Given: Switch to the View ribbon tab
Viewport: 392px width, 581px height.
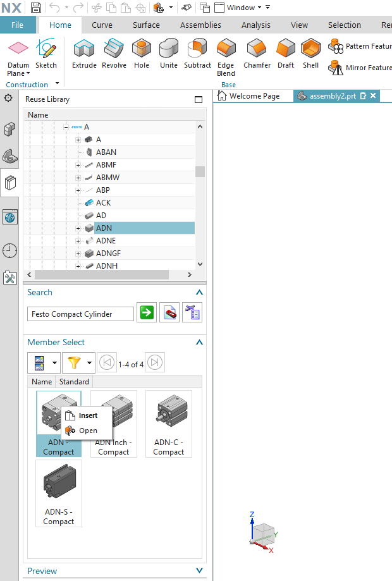Looking at the screenshot, I should (299, 25).
